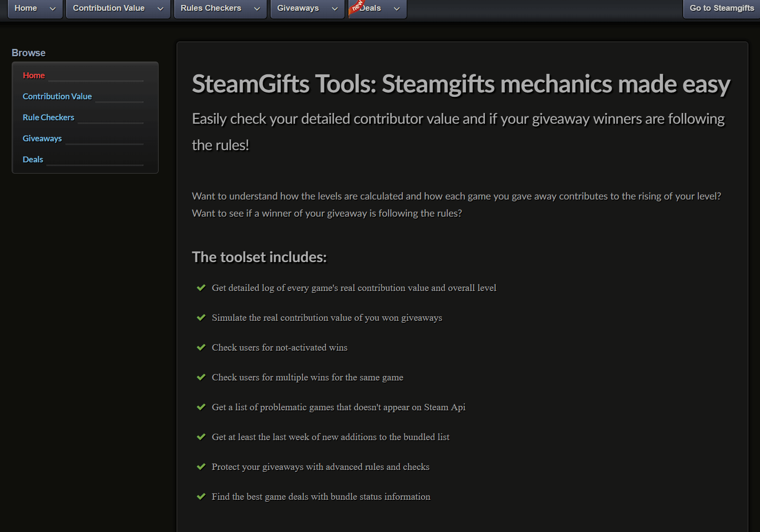Click the checkmark icon beside problematic games list

coord(201,407)
